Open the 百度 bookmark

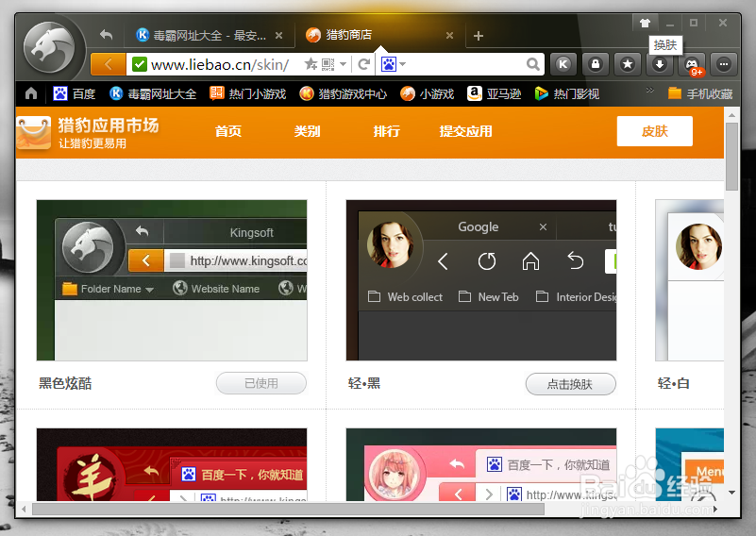[x=75, y=93]
